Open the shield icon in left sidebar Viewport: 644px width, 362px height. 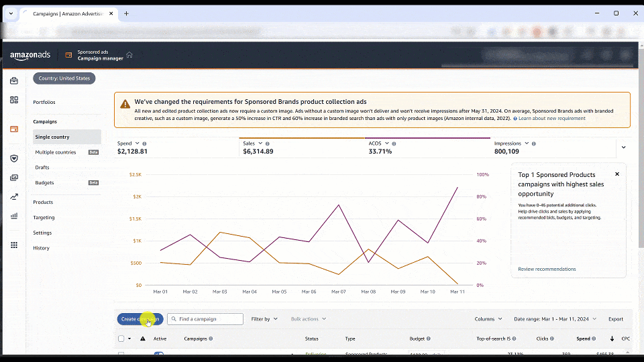pyautogui.click(x=14, y=158)
